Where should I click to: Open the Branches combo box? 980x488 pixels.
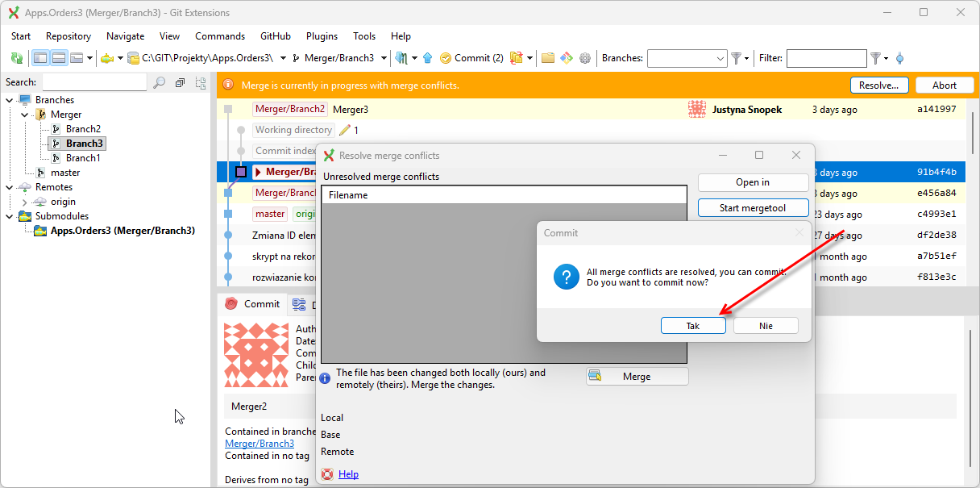(x=687, y=58)
